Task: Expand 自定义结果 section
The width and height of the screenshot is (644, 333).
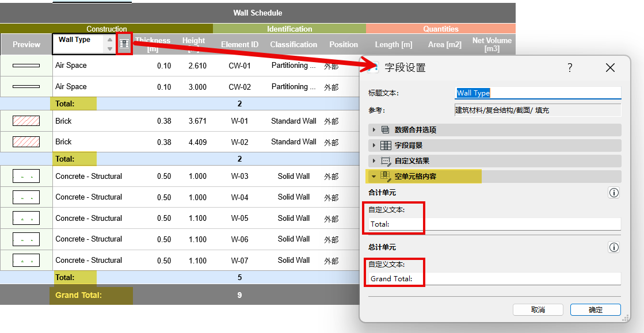Action: tap(494, 161)
